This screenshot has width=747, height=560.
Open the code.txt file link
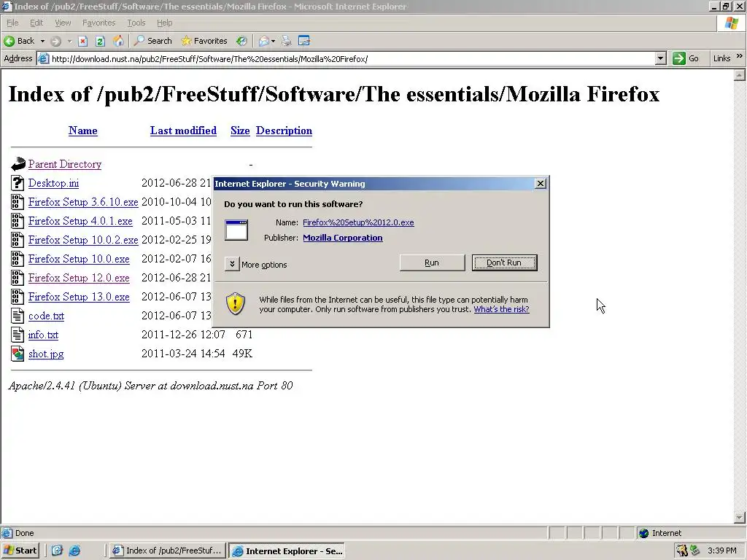pyautogui.click(x=46, y=316)
